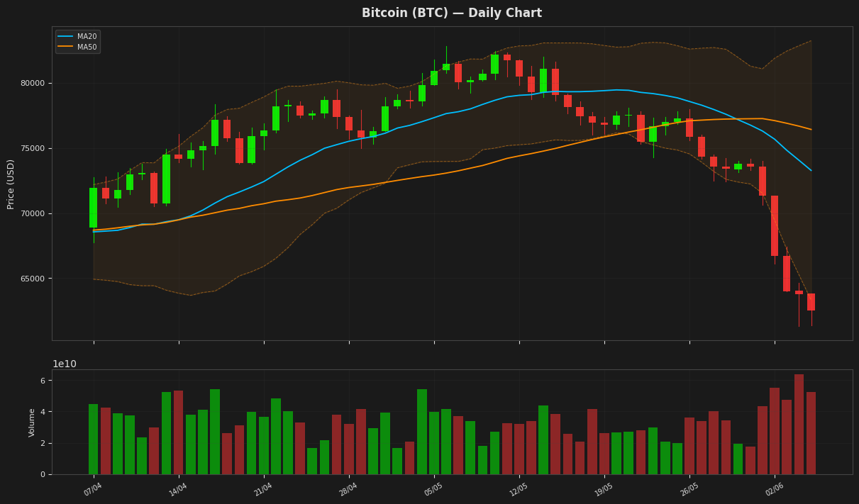Click the volume tick label 6
This screenshot has width=859, height=504.
point(42,381)
